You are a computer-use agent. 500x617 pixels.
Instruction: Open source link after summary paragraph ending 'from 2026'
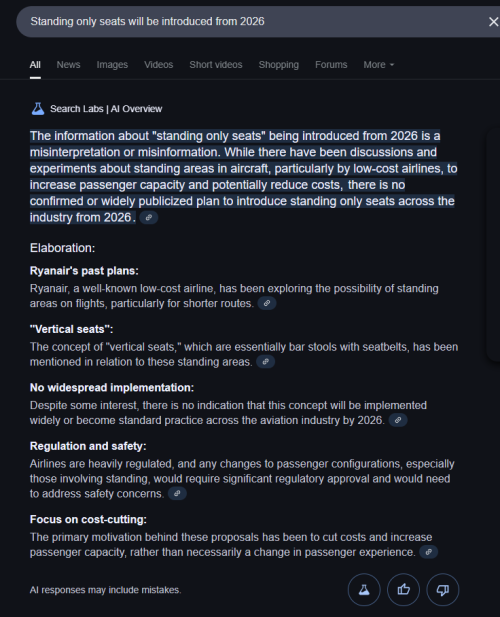click(149, 218)
